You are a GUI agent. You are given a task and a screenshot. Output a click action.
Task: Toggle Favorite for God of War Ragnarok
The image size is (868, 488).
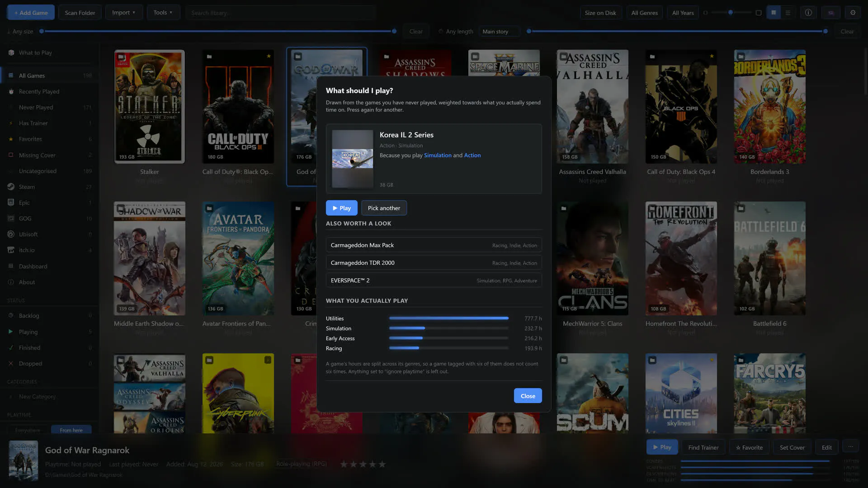pyautogui.click(x=749, y=447)
